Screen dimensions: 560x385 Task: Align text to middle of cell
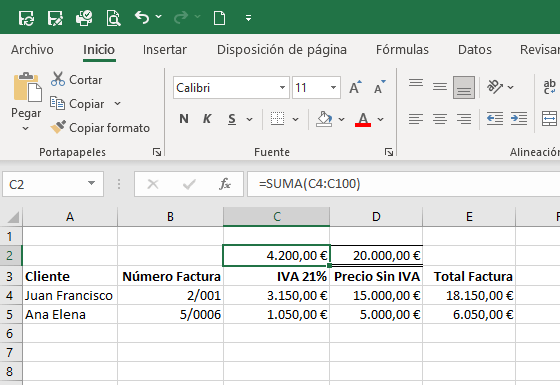coord(440,86)
